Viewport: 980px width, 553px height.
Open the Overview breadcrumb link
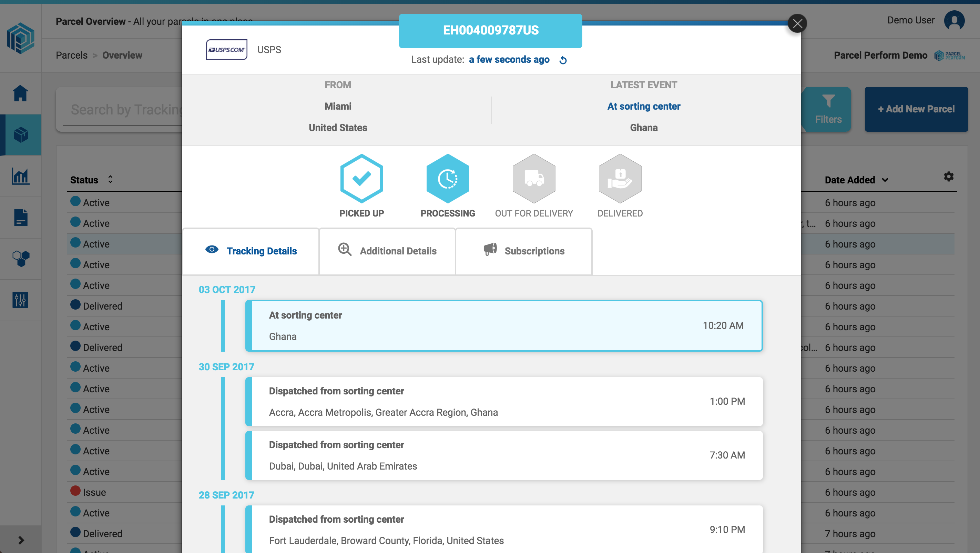tap(122, 55)
